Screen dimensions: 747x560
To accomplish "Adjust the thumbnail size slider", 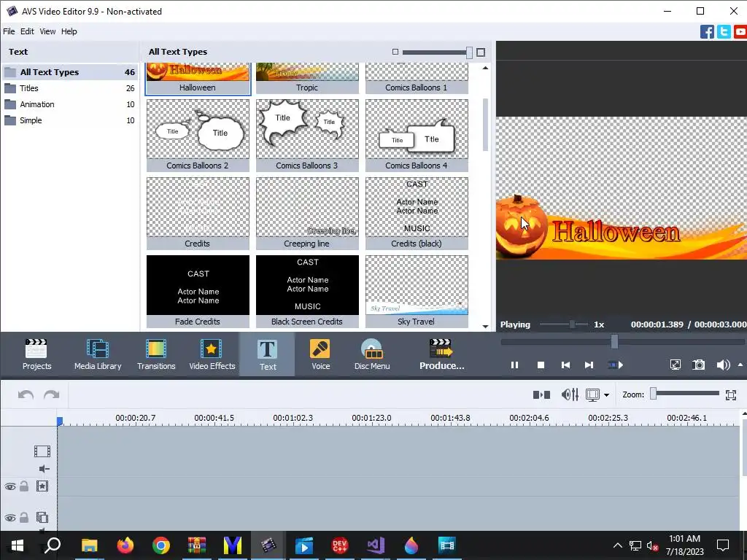I will pyautogui.click(x=438, y=52).
